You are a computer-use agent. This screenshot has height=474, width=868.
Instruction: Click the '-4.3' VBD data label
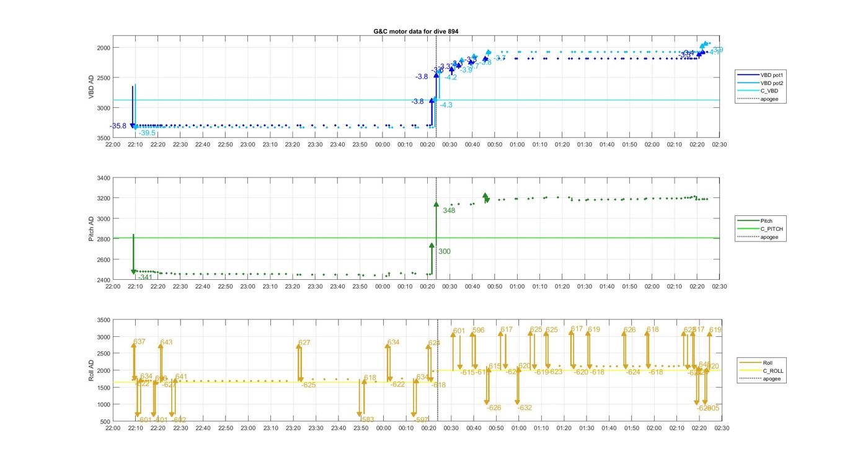click(446, 105)
